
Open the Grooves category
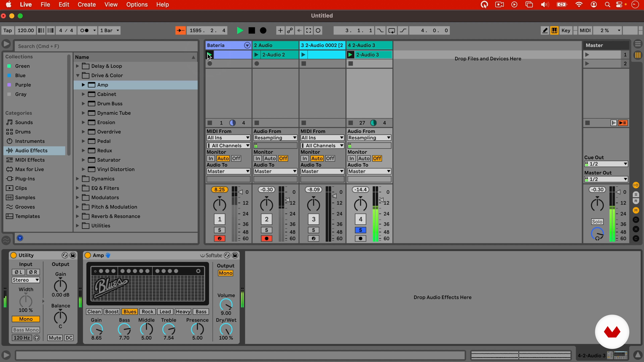(x=25, y=207)
